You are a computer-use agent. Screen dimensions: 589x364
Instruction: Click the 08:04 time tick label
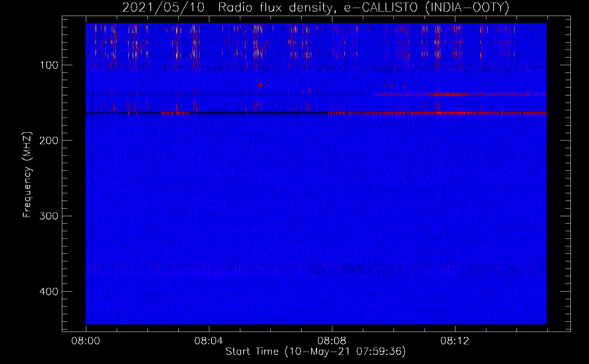tap(209, 341)
